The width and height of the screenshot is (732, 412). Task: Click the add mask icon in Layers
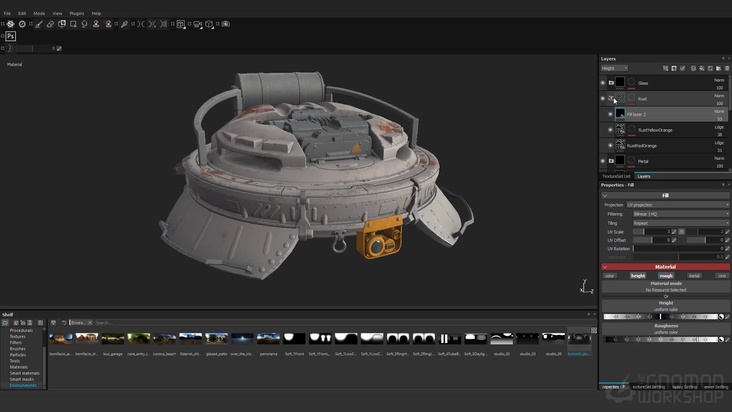674,68
